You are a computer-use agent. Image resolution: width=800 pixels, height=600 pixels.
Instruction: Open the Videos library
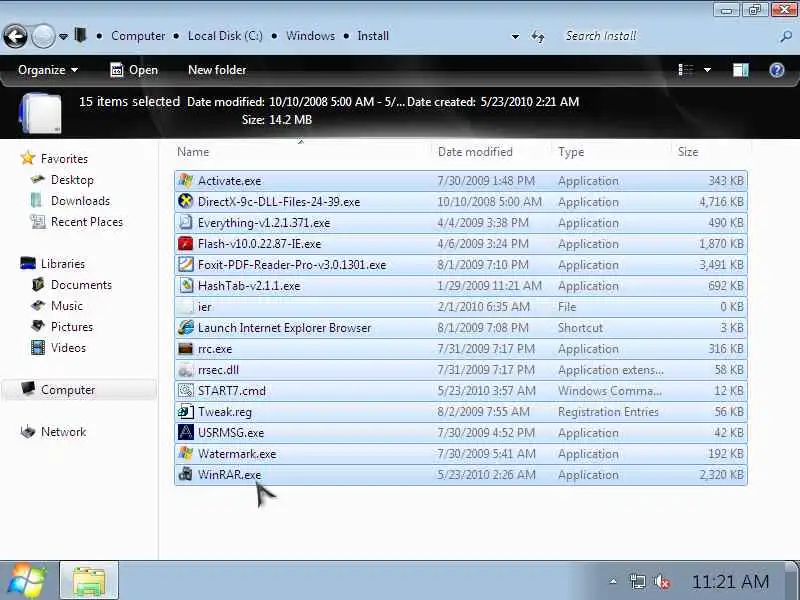pyautogui.click(x=68, y=347)
